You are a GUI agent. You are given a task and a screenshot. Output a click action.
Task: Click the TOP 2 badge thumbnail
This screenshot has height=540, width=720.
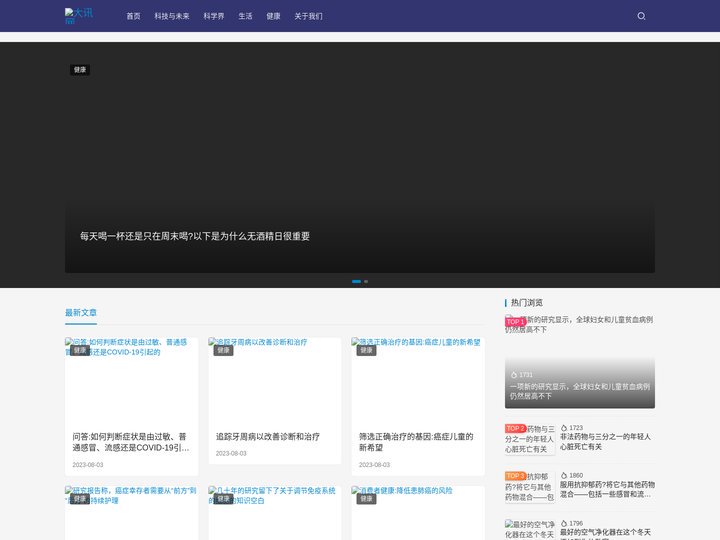(x=515, y=428)
